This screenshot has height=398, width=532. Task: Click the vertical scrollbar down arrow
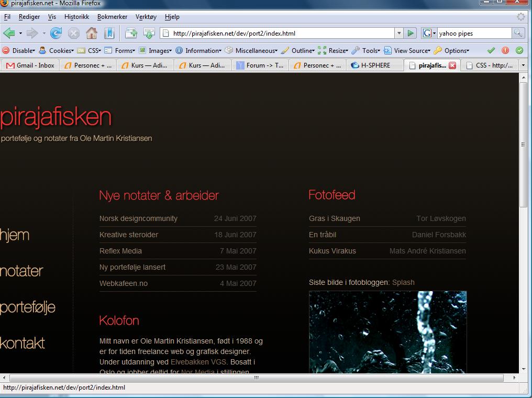523,369
